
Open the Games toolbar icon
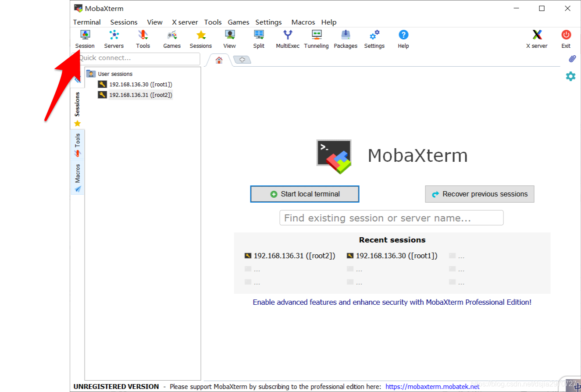pyautogui.click(x=172, y=39)
